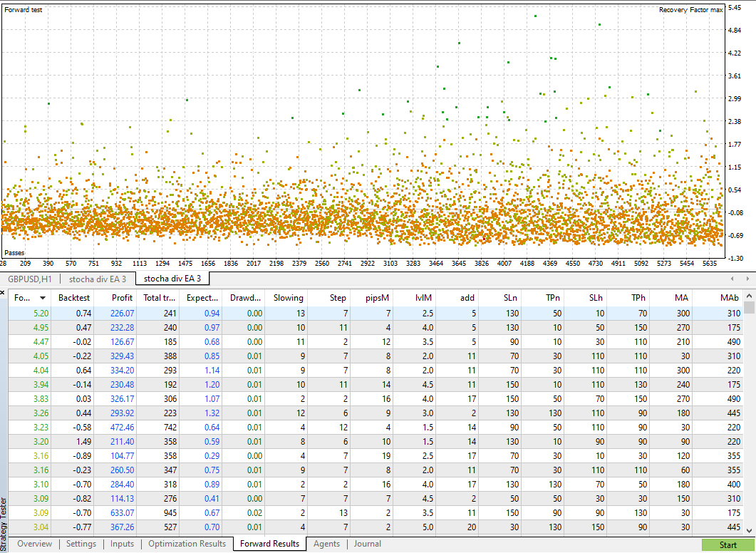Click the tab scroll right arrow
The width and height of the screenshot is (756, 553).
click(747, 279)
